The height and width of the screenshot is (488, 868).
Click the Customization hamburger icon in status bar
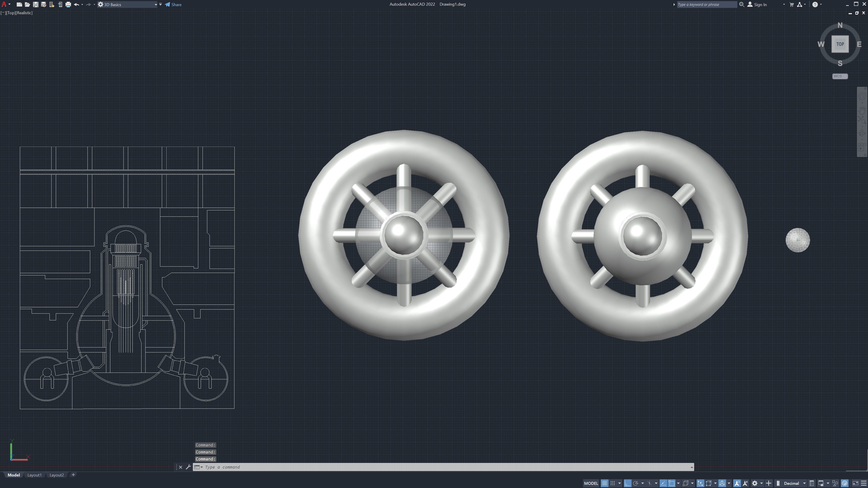click(864, 483)
